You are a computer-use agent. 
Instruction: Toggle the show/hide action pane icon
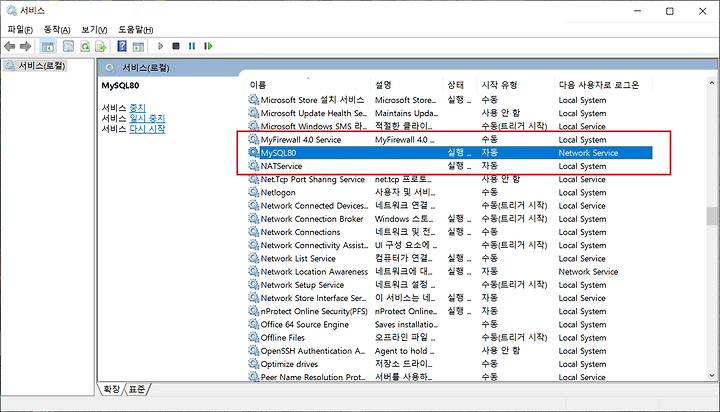tap(138, 46)
